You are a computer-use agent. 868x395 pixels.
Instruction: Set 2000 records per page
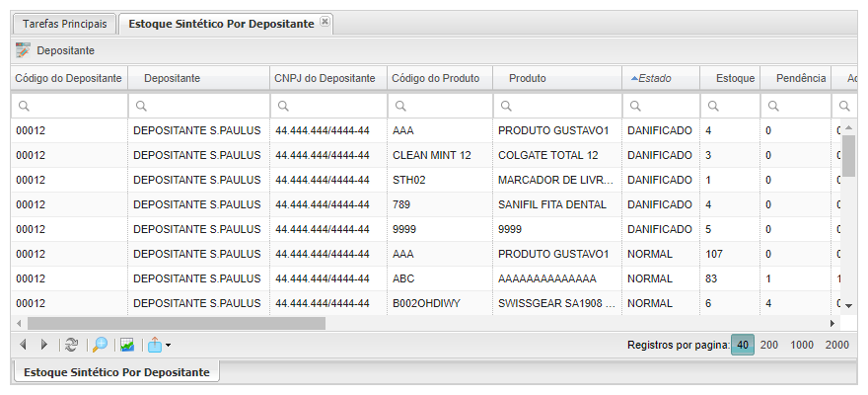pos(837,345)
